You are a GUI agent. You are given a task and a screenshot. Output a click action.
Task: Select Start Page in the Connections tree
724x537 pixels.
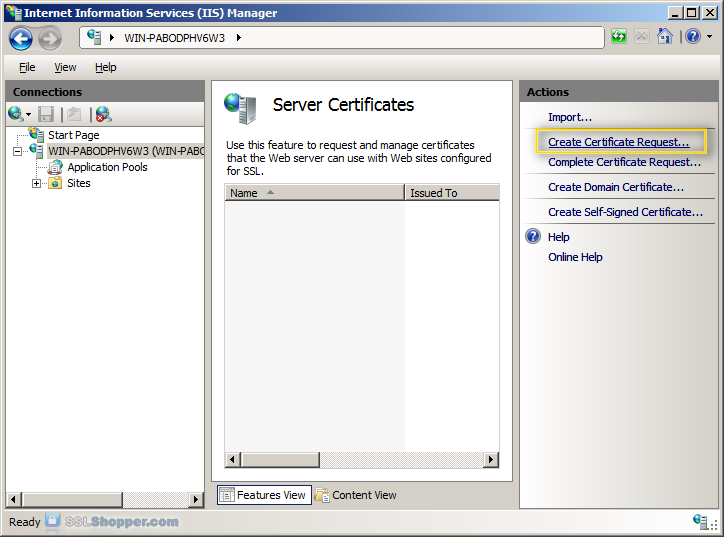(74, 135)
